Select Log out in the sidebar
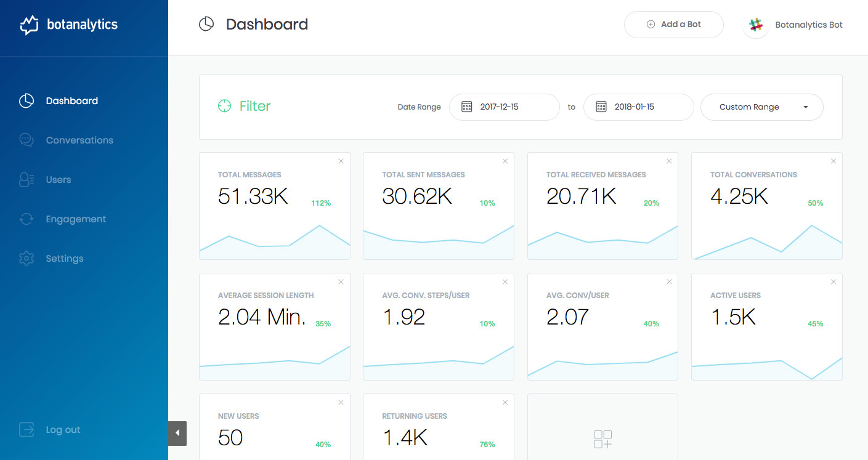The height and width of the screenshot is (460, 868). [63, 430]
